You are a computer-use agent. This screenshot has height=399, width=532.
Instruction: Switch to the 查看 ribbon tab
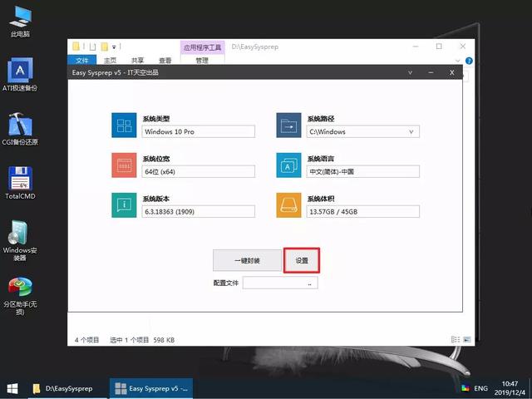pos(165,61)
